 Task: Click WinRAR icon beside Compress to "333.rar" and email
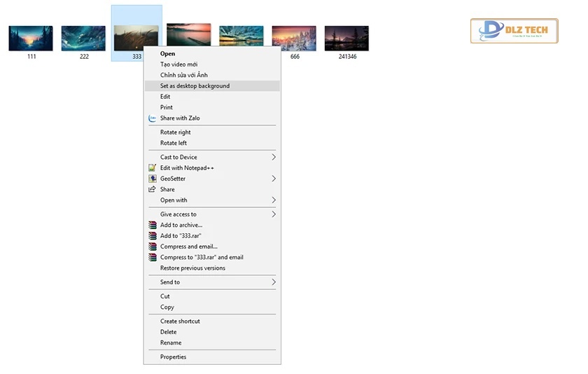point(153,257)
